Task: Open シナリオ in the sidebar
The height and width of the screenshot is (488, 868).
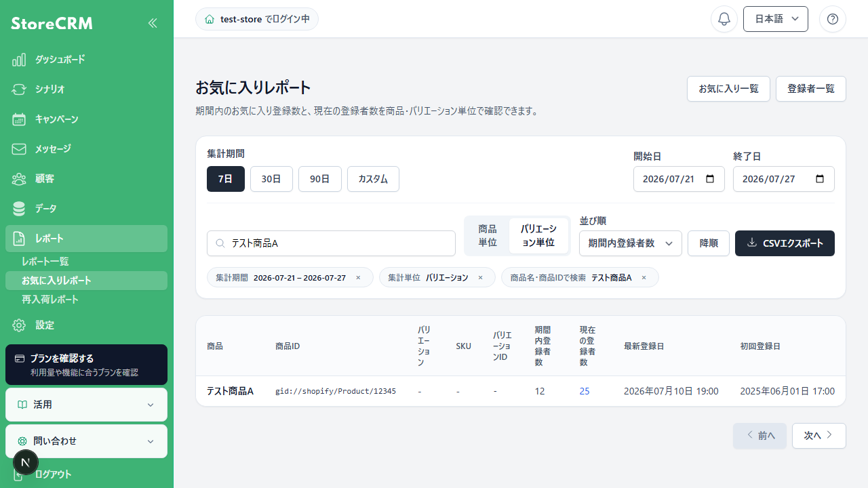Action: click(x=86, y=89)
